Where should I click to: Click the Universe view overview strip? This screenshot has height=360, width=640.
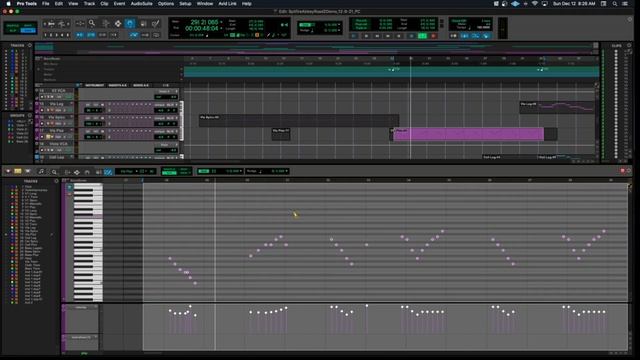(316, 48)
